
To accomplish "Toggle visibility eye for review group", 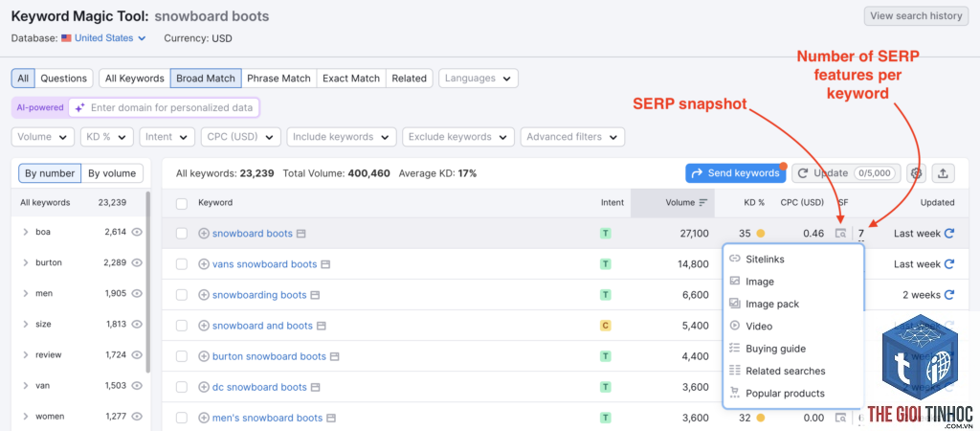I will click(x=137, y=354).
